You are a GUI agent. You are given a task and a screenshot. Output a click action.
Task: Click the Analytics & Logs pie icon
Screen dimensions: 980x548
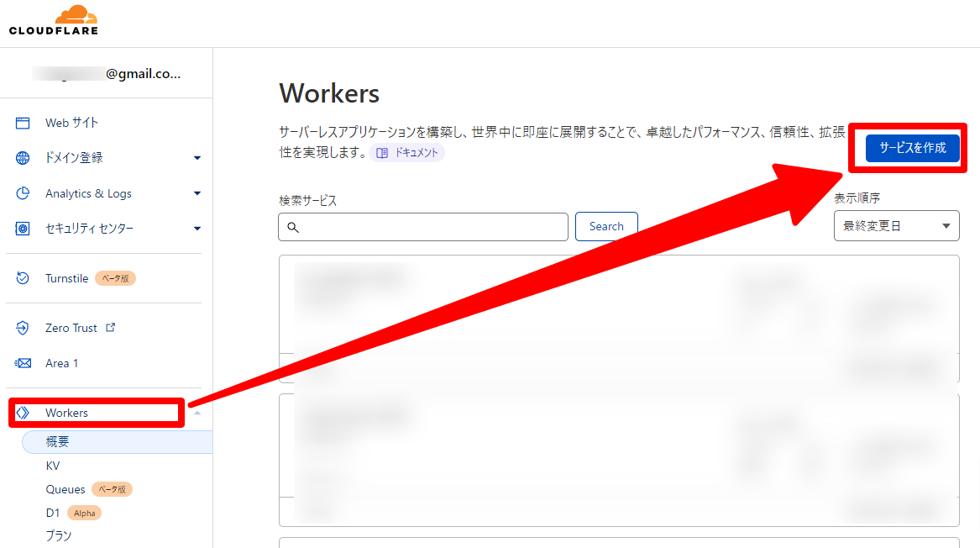23,193
